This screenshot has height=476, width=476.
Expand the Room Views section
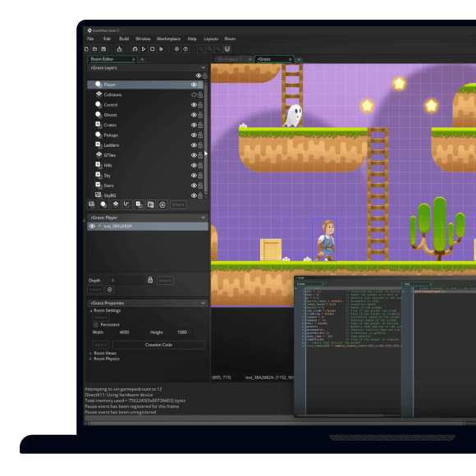tap(90, 354)
